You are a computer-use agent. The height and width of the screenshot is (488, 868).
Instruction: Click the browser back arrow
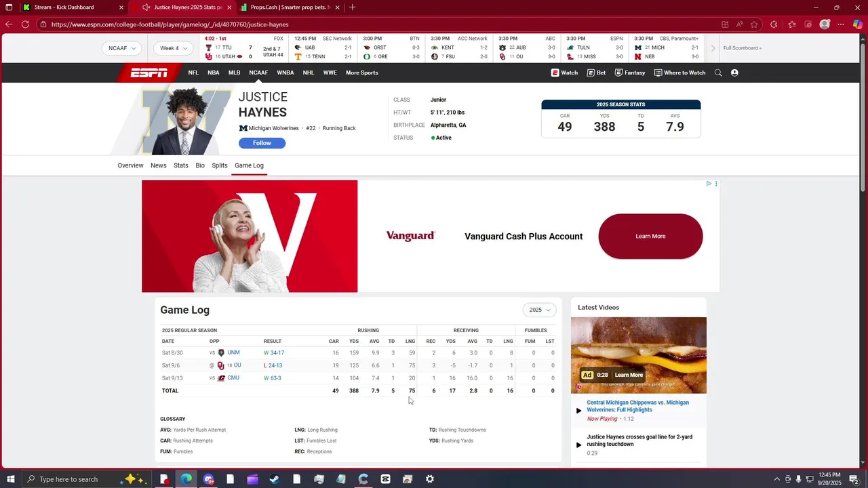(x=8, y=24)
